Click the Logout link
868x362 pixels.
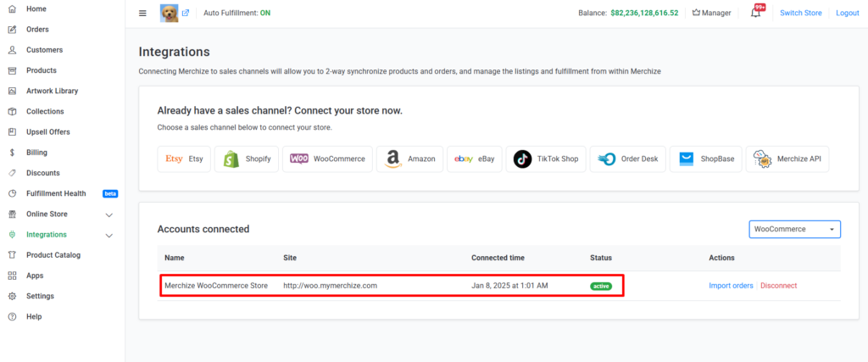pos(847,13)
